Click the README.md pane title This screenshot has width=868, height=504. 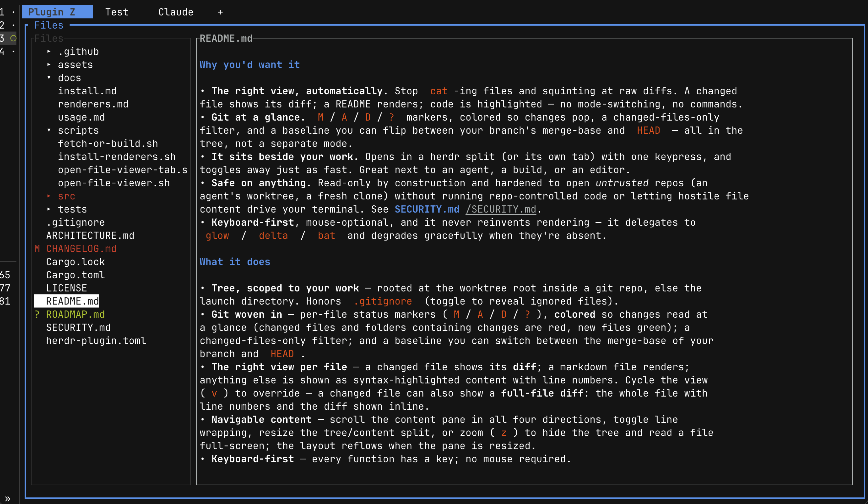pyautogui.click(x=226, y=38)
